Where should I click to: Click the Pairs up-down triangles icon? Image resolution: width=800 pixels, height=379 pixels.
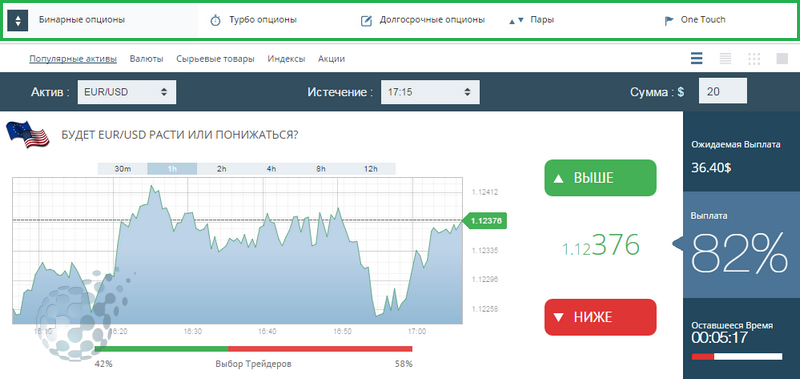coord(516,20)
